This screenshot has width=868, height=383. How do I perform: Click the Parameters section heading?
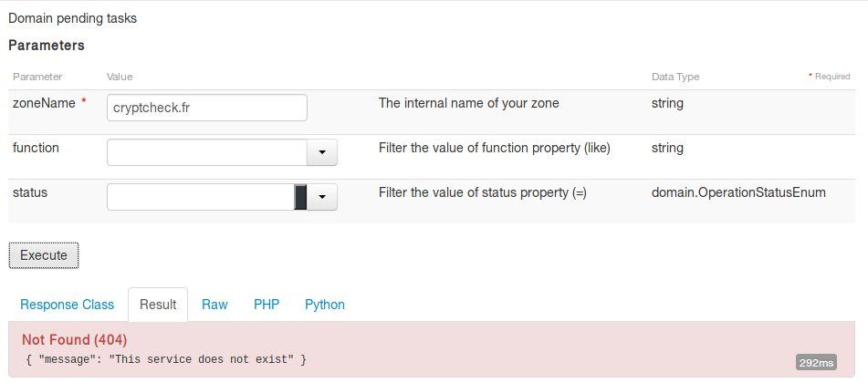click(x=47, y=45)
